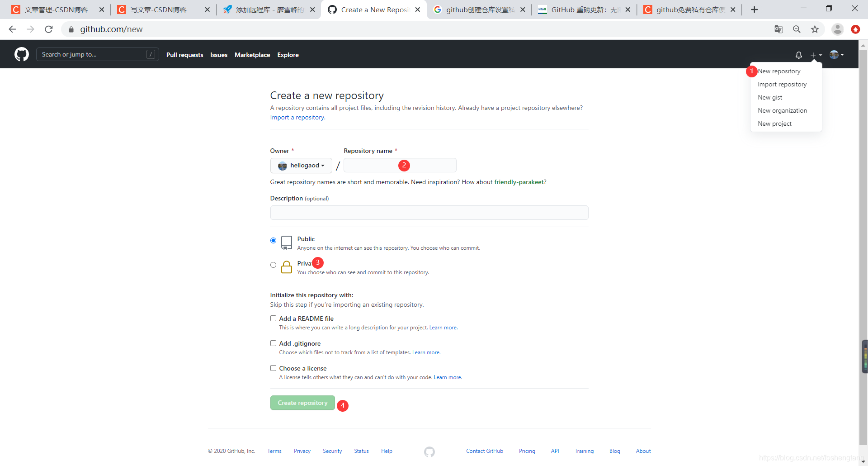
Task: Close the GitHub 重磅更新 tab
Action: pos(628,10)
